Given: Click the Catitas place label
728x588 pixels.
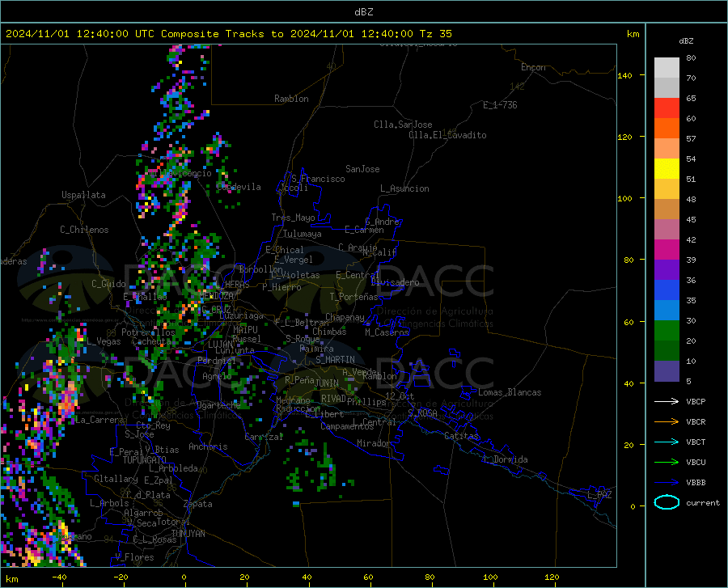Looking at the screenshot, I should coord(462,436).
